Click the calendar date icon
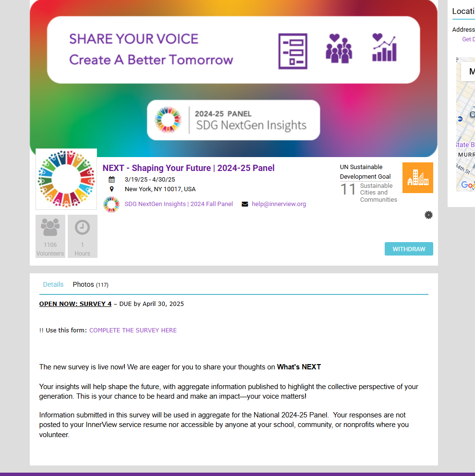This screenshot has width=475, height=476. [x=112, y=180]
